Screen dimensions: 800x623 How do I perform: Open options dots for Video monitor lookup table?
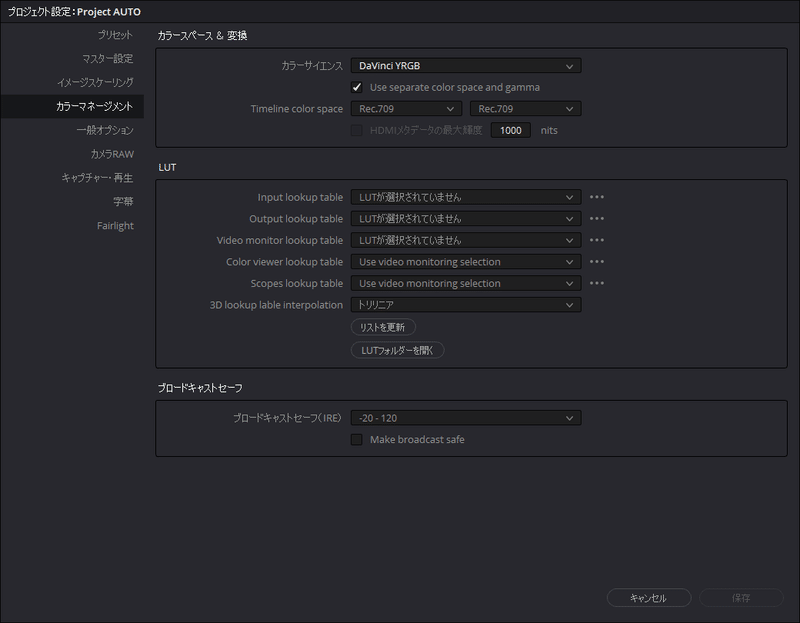pyautogui.click(x=596, y=240)
